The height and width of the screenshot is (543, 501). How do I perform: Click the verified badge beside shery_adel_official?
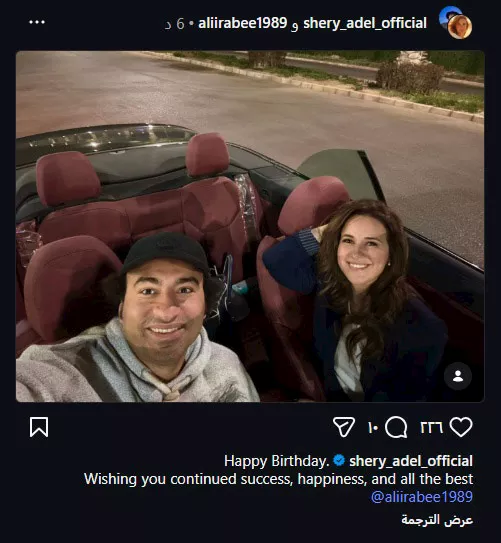(339, 461)
